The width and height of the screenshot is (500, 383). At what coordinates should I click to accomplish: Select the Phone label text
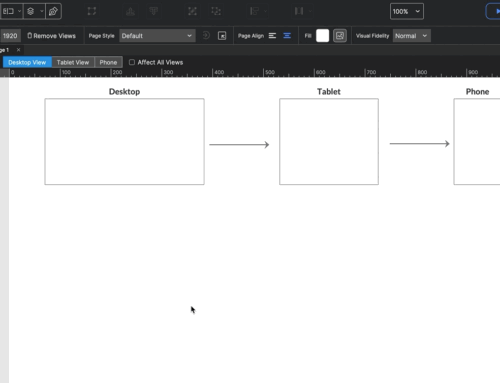coord(477,92)
